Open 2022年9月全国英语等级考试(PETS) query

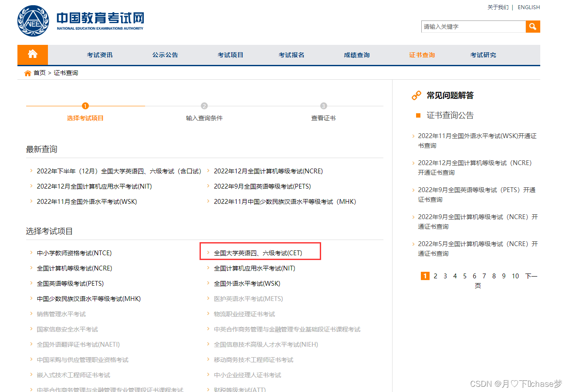262,186
